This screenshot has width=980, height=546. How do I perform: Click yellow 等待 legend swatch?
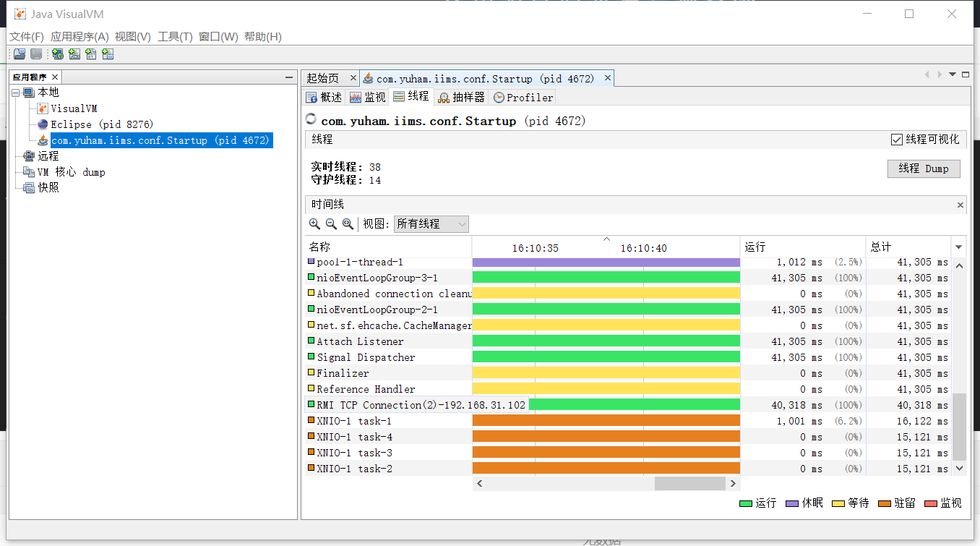838,503
